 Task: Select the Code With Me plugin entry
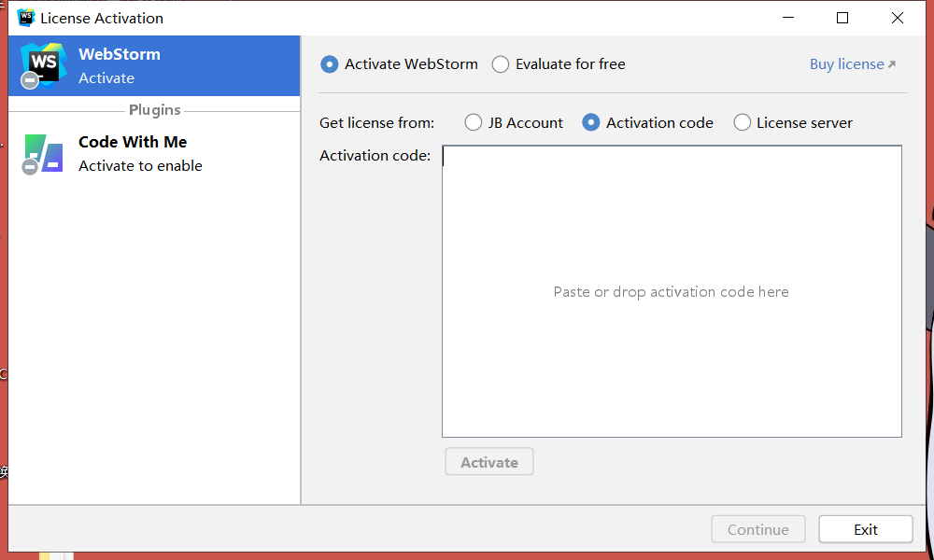pos(154,154)
